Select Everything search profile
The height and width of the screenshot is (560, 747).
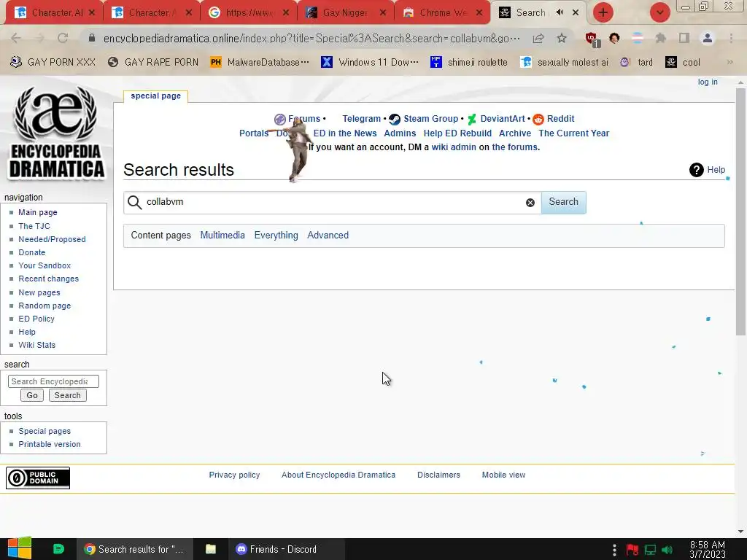[x=276, y=236]
